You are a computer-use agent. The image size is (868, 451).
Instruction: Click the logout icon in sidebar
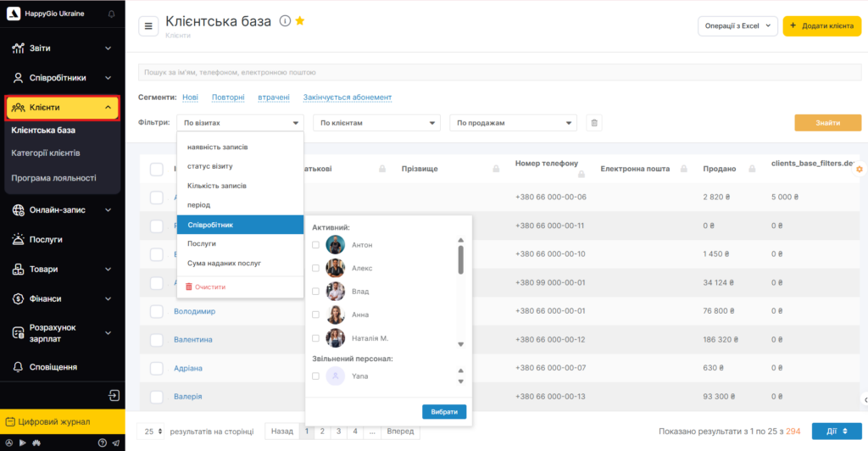[114, 396]
